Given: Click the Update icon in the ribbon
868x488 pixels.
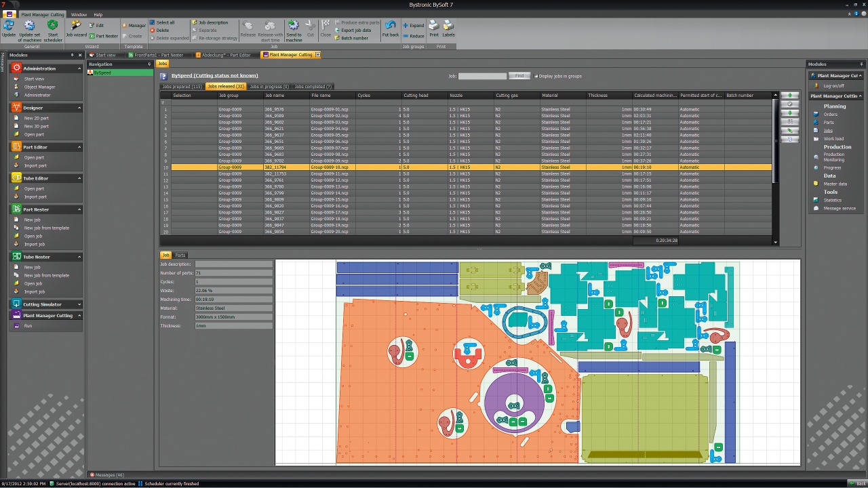Looking at the screenshot, I should pos(9,26).
